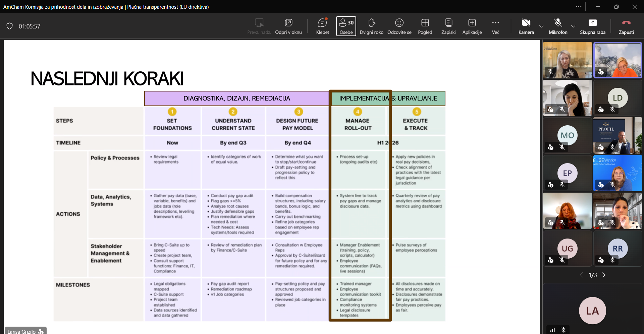Image resolution: width=644 pixels, height=334 pixels.
Task: Select the LD participant tile
Action: (618, 98)
